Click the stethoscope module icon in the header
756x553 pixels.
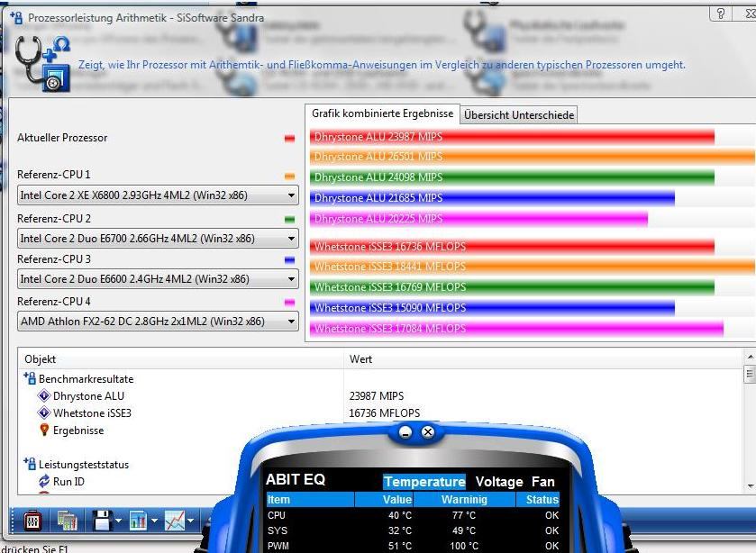click(42, 64)
